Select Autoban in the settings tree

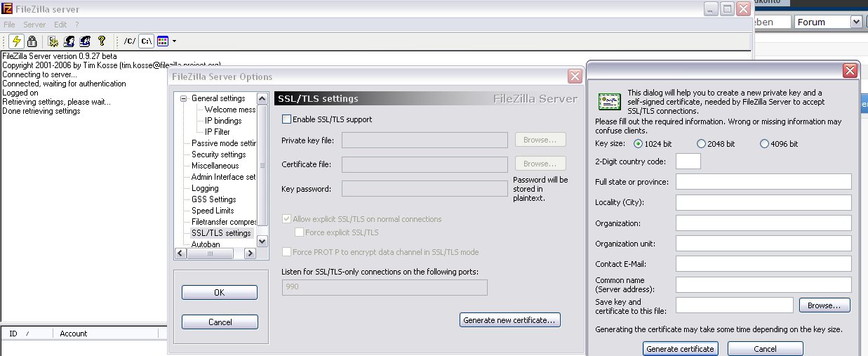pos(206,244)
